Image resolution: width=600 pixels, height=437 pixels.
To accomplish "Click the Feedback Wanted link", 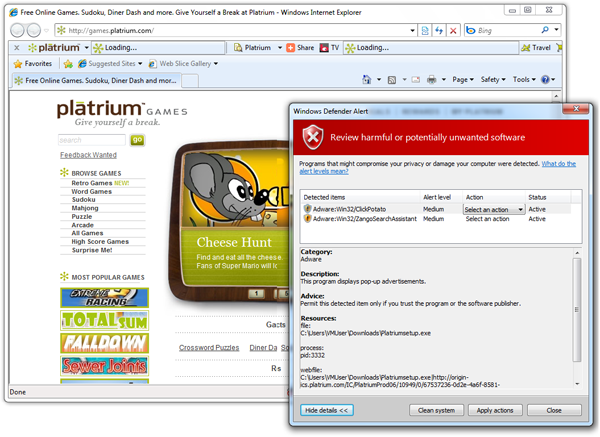I will pos(88,155).
